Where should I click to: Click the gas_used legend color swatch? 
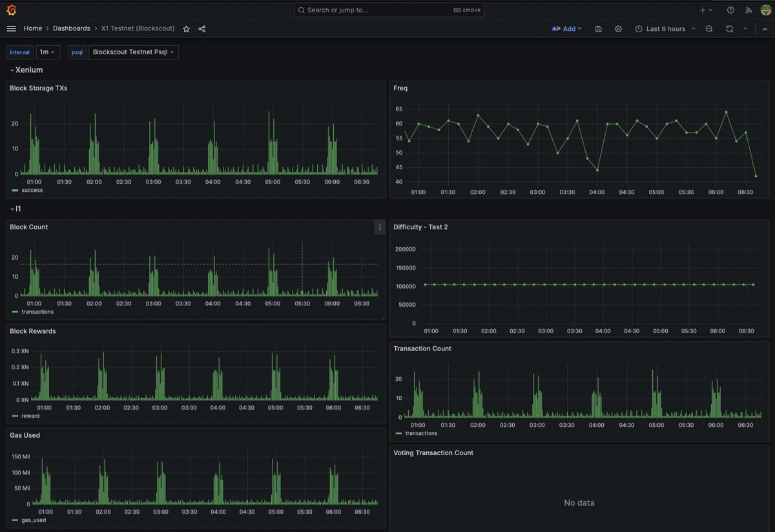(x=15, y=520)
